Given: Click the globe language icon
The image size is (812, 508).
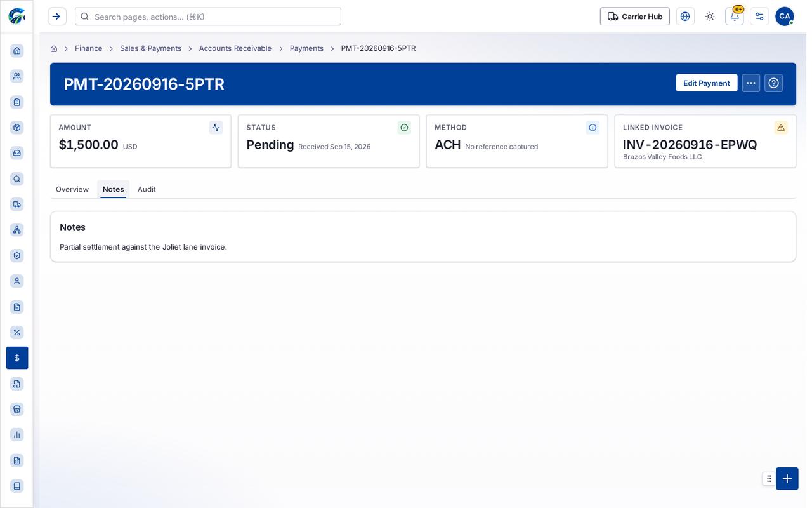Looking at the screenshot, I should point(685,17).
